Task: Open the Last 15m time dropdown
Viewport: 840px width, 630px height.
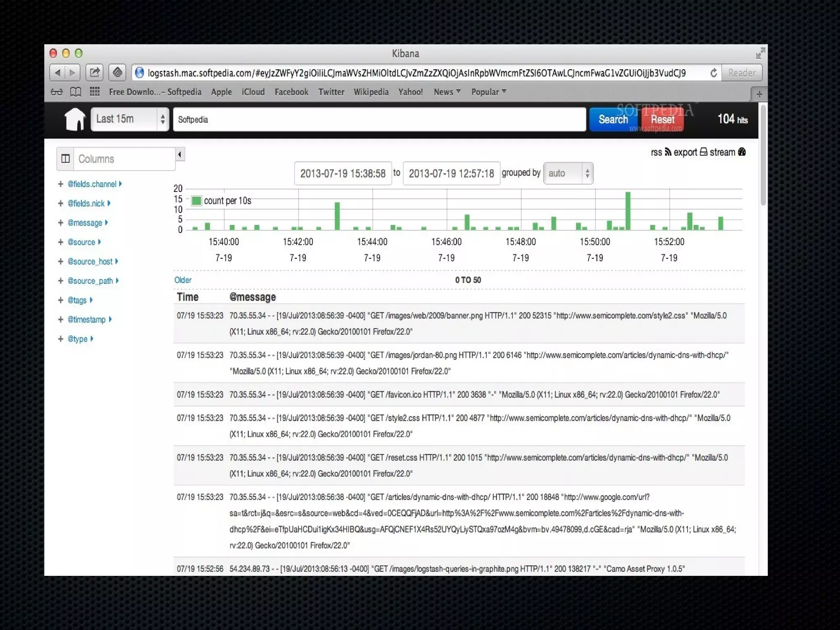Action: click(x=130, y=119)
